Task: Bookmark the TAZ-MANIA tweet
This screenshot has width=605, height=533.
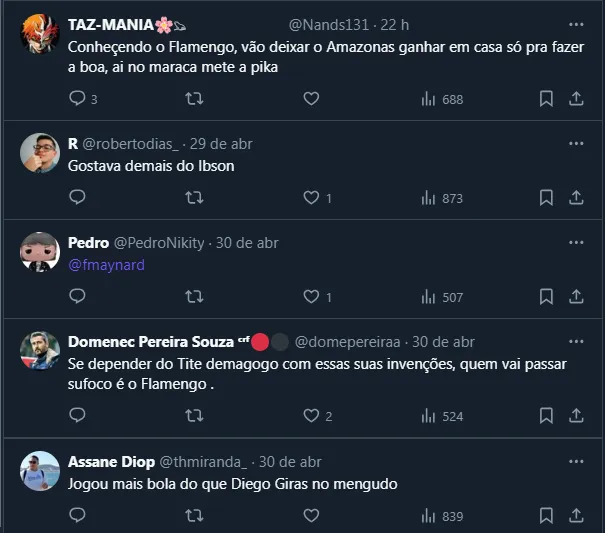Action: (546, 99)
